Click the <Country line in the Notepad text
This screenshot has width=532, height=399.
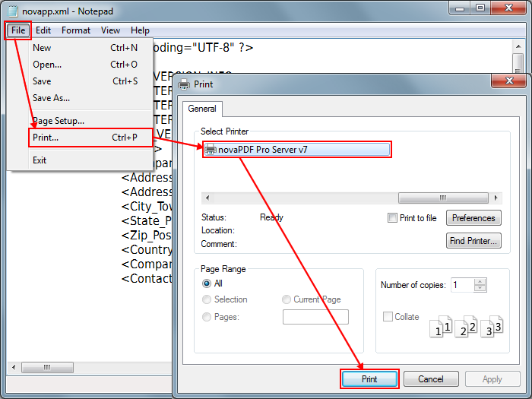click(147, 250)
